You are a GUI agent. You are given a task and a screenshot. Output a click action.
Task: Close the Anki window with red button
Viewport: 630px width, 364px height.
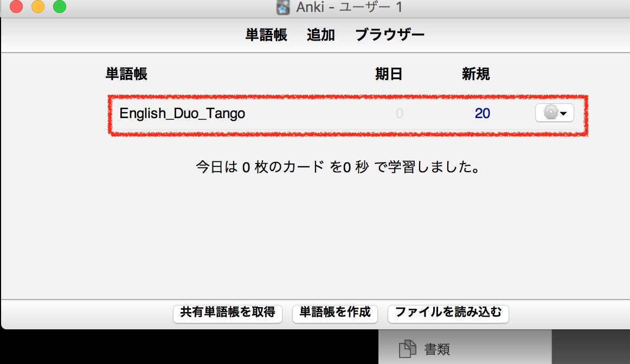coord(16,6)
